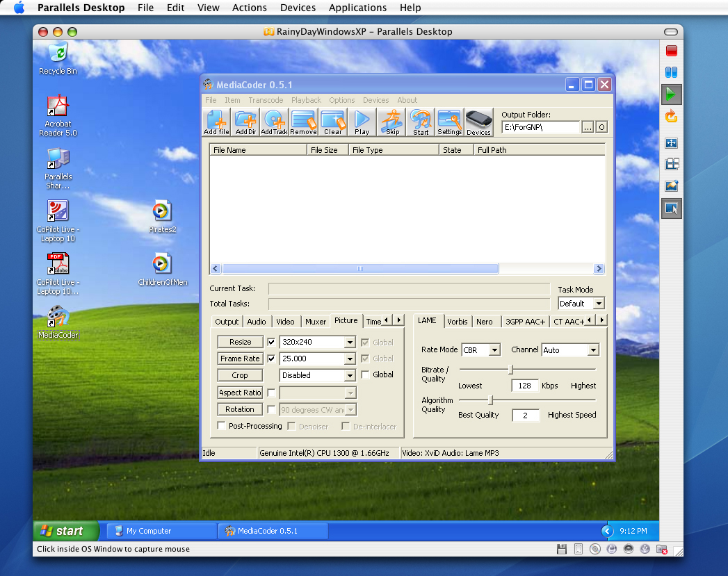Select the Acrobat Reader 5.0 desktop icon

pyautogui.click(x=58, y=116)
